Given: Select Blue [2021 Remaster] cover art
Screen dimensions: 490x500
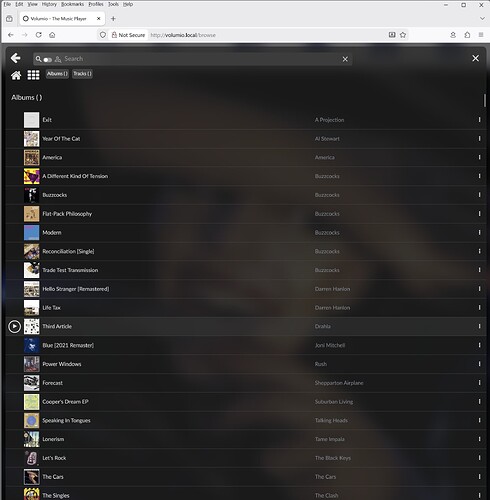Looking at the screenshot, I should (x=31, y=345).
